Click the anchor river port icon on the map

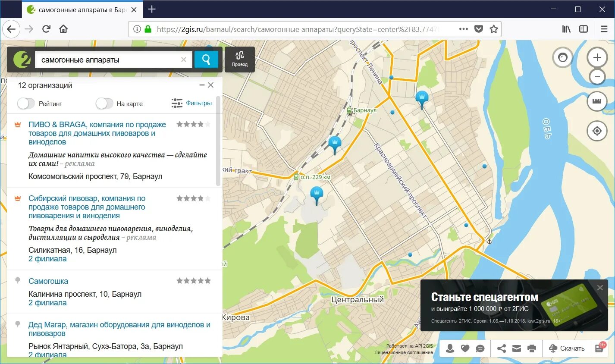click(489, 241)
